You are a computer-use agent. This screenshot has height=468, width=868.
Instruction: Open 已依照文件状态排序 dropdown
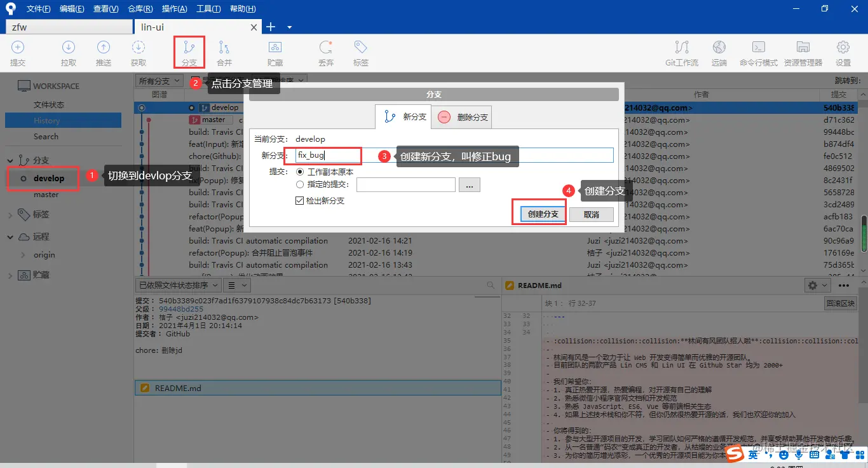(179, 286)
